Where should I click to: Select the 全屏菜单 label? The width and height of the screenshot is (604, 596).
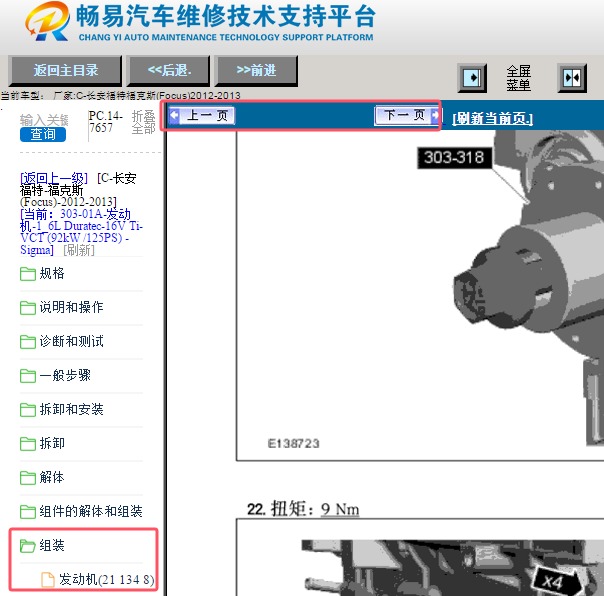(x=518, y=78)
